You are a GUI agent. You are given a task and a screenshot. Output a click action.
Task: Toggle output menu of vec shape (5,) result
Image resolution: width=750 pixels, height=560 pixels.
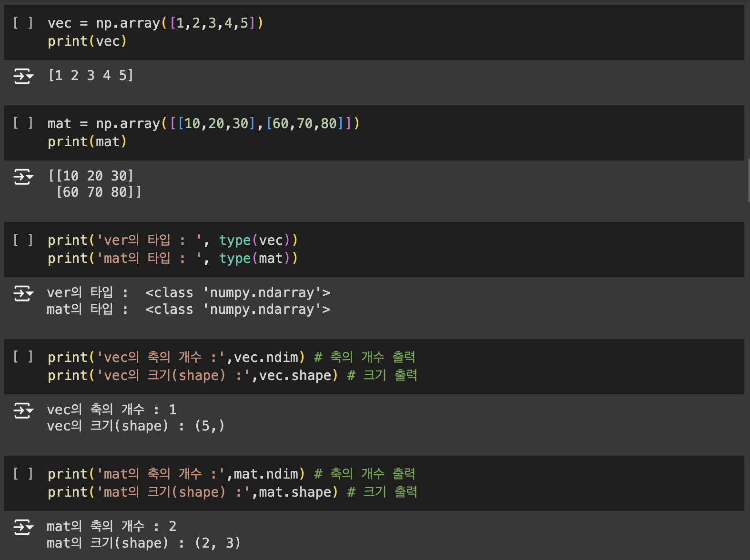coord(23,410)
